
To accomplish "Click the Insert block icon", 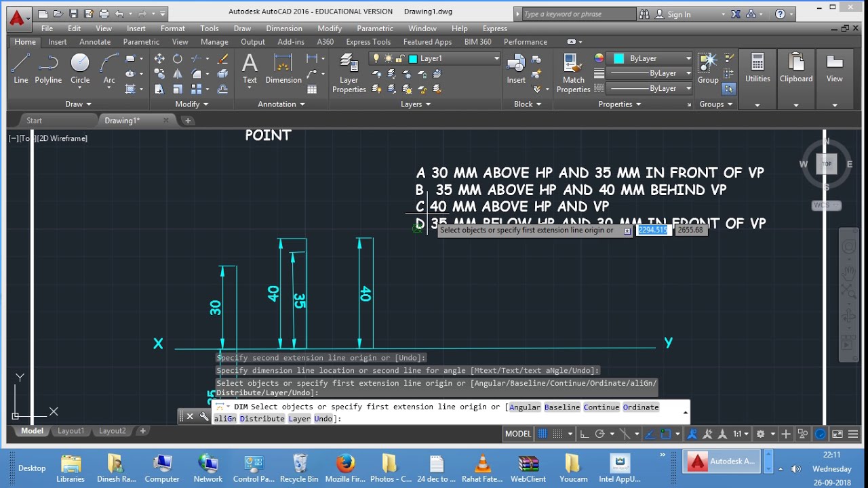I will [516, 68].
